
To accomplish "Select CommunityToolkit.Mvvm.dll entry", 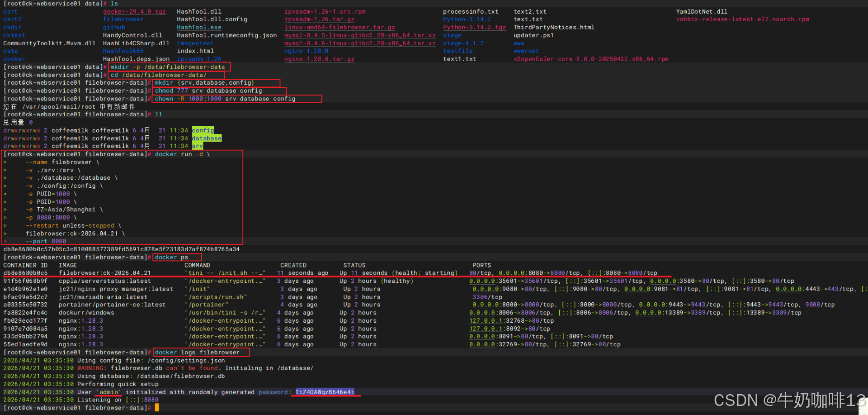I will coord(49,43).
